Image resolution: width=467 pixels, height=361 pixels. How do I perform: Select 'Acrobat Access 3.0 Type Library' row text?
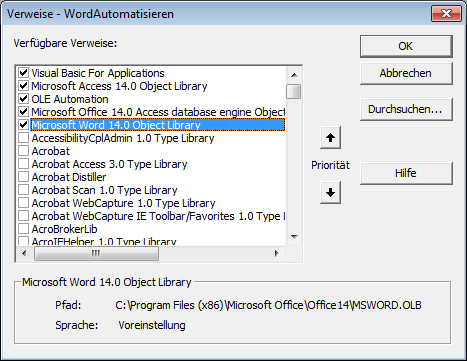click(110, 164)
